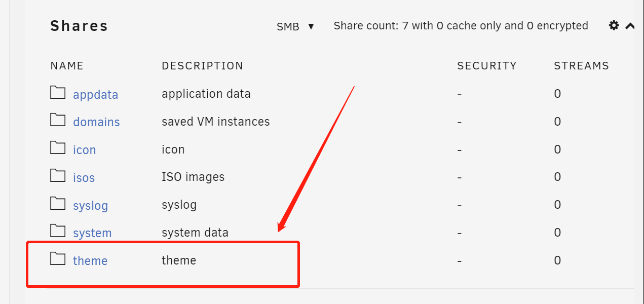Click the NAME column header
The width and height of the screenshot is (644, 304).
pos(67,66)
